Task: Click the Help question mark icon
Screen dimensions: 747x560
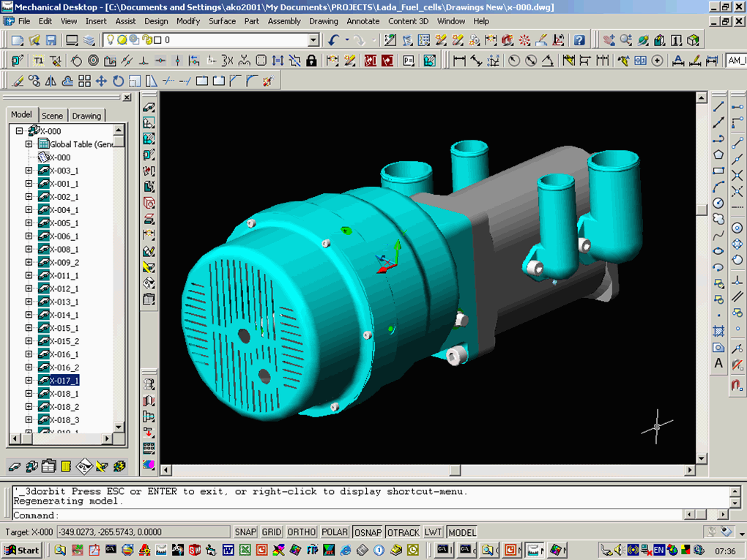Action: pyautogui.click(x=579, y=40)
